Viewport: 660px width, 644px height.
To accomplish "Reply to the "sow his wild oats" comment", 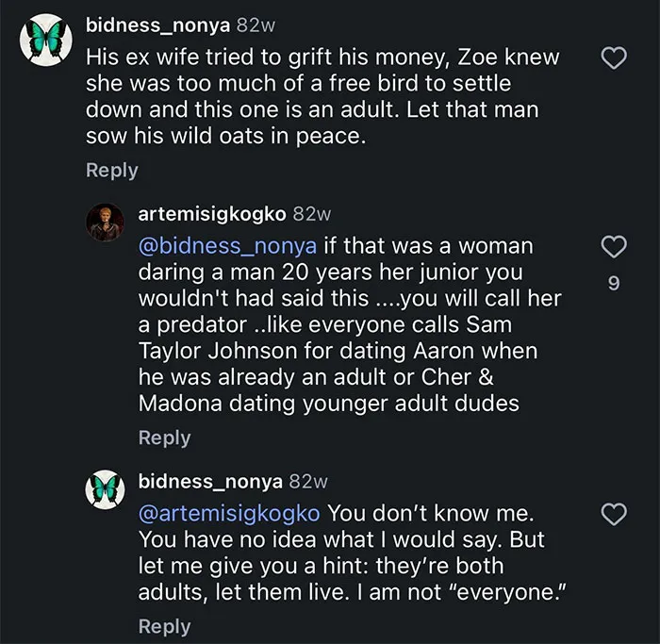I will pyautogui.click(x=112, y=171).
